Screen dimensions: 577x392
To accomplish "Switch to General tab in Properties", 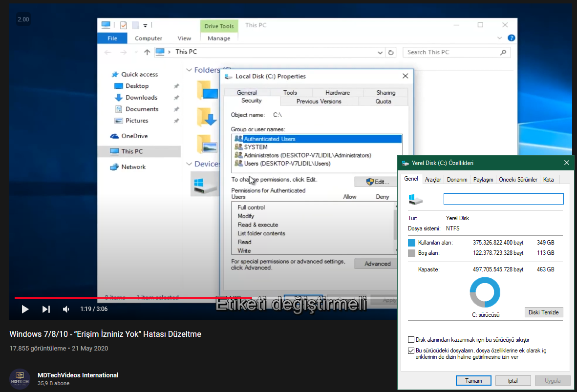I will point(247,93).
